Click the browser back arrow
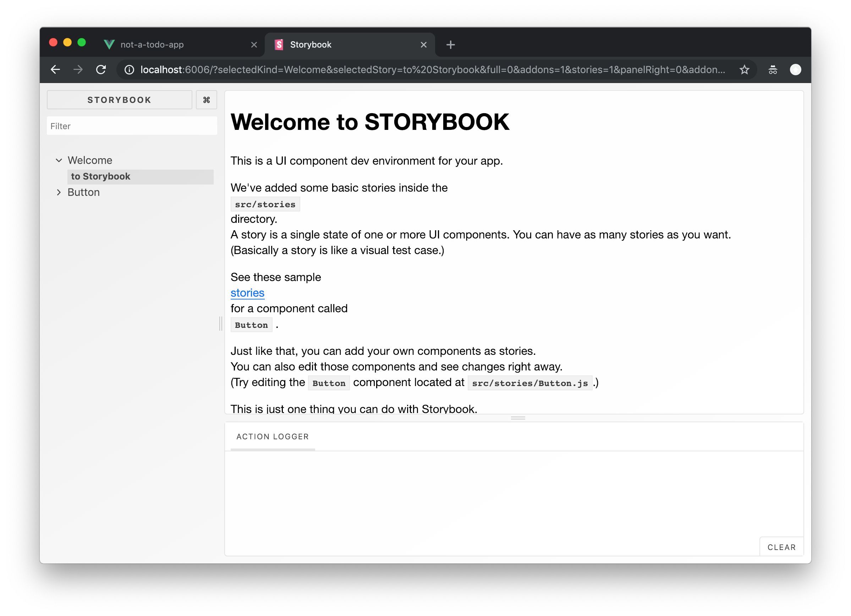Viewport: 851px width, 616px height. coord(55,70)
